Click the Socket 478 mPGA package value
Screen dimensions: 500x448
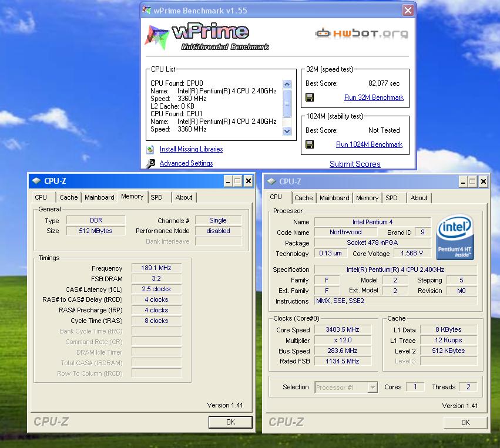pos(373,243)
